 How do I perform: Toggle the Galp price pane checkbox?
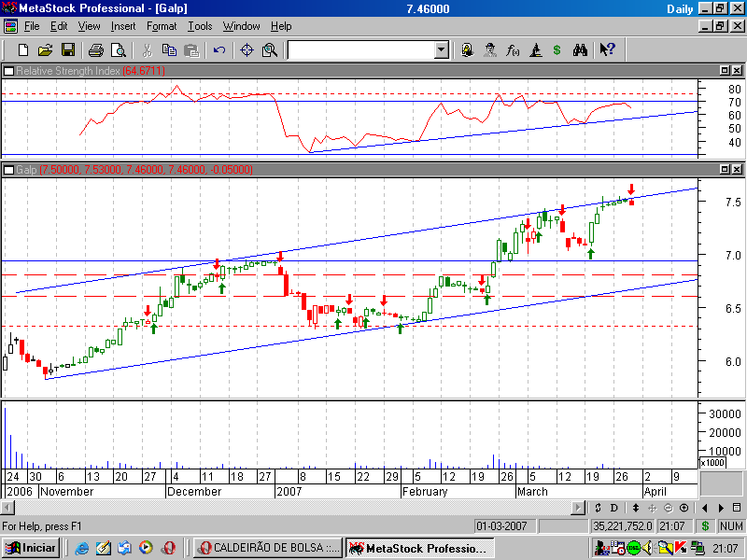[8, 170]
